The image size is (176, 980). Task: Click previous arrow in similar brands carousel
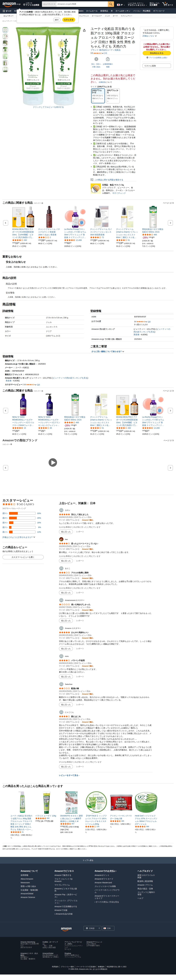[5, 467]
